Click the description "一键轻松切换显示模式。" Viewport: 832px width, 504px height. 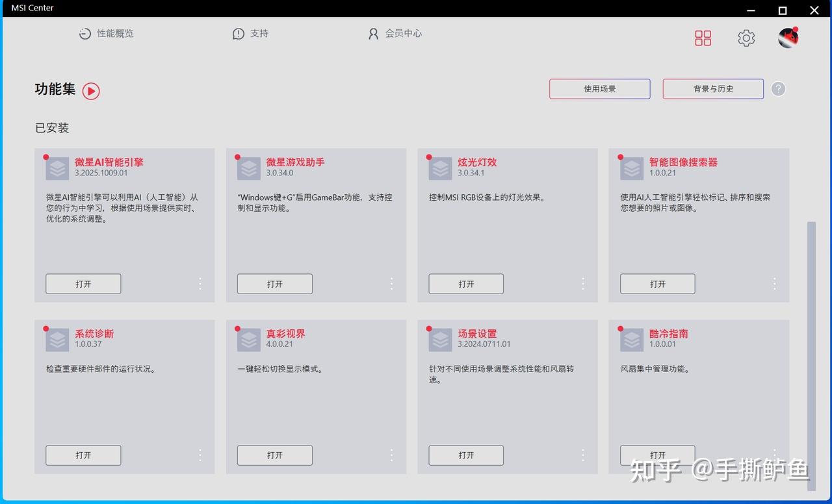(x=280, y=369)
